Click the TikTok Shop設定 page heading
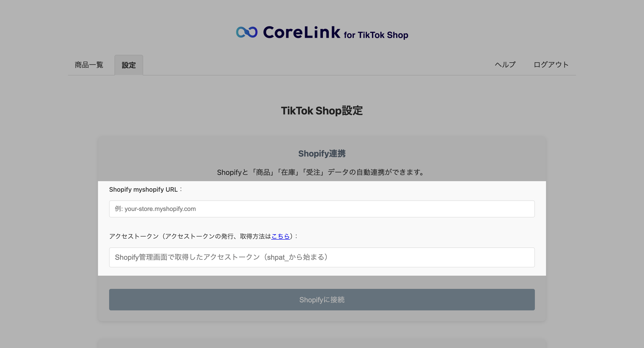The height and width of the screenshot is (348, 644). coord(322,111)
